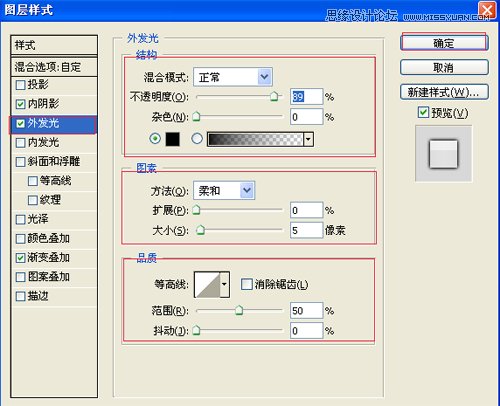Viewport: 500px width, 406px height.
Task: Click the 新建样式(W)... button
Action: [x=444, y=92]
